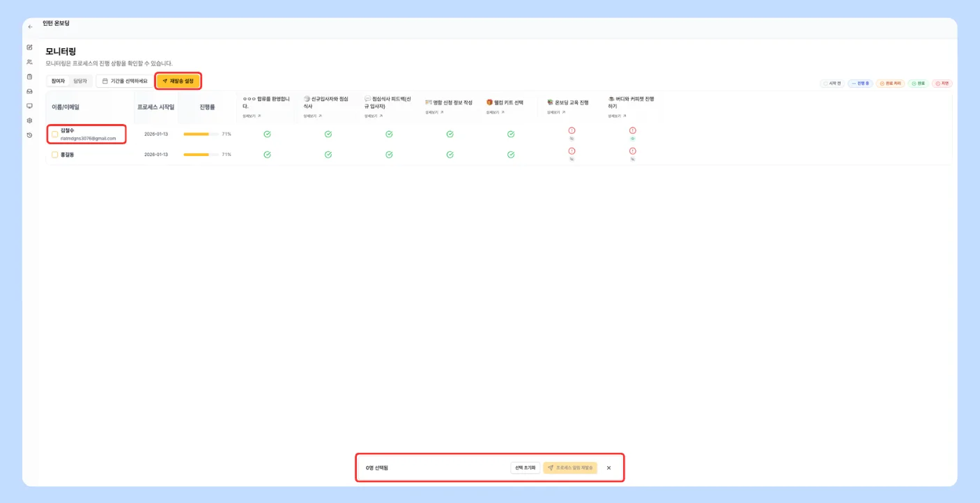Screen dimensions: 980x503
Task: Switch to the 담당자 tab
Action: pos(80,81)
